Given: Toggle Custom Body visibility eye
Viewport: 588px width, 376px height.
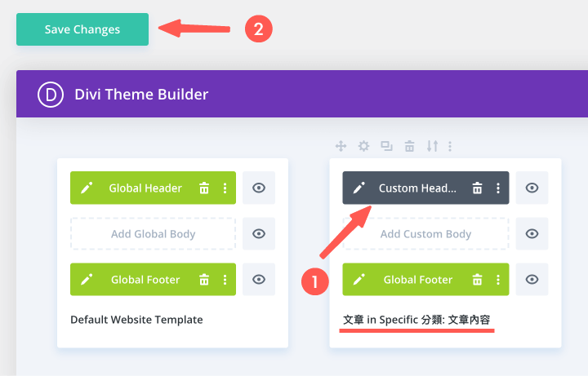Looking at the screenshot, I should coord(532,234).
